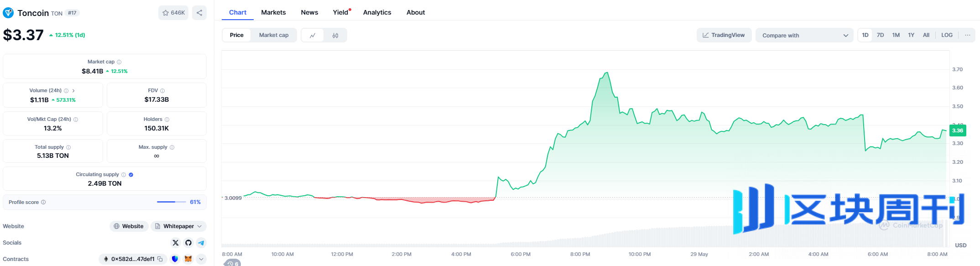This screenshot has height=266, width=980.
Task: Click the blue shield wallet icon
Action: tap(175, 259)
